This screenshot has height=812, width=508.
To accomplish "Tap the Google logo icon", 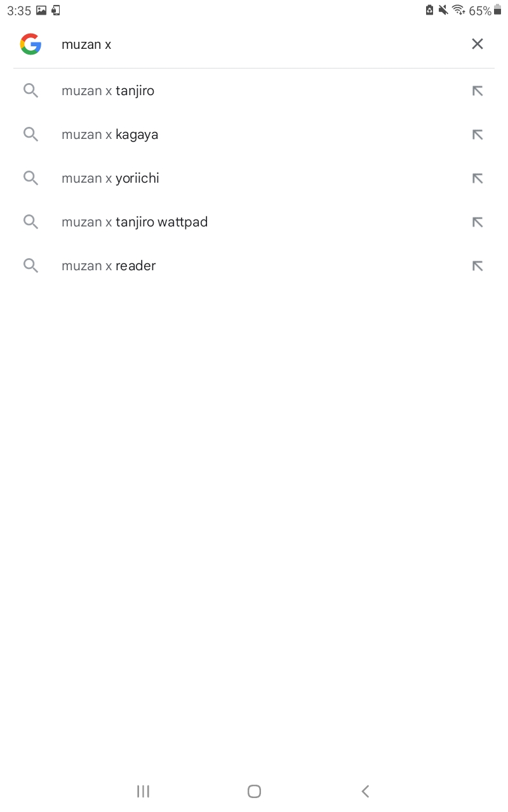I will pyautogui.click(x=30, y=44).
